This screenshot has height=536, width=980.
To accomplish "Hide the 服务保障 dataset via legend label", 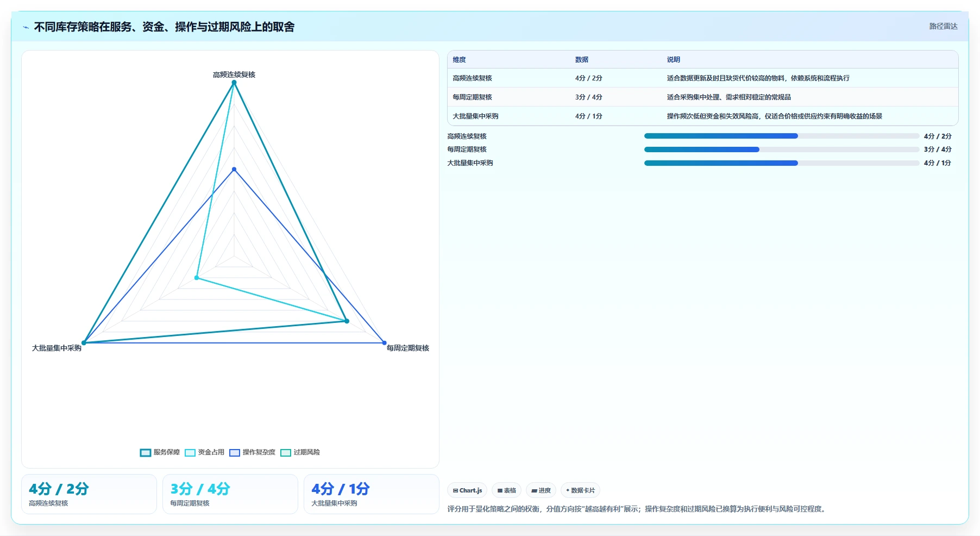I will coord(166,452).
